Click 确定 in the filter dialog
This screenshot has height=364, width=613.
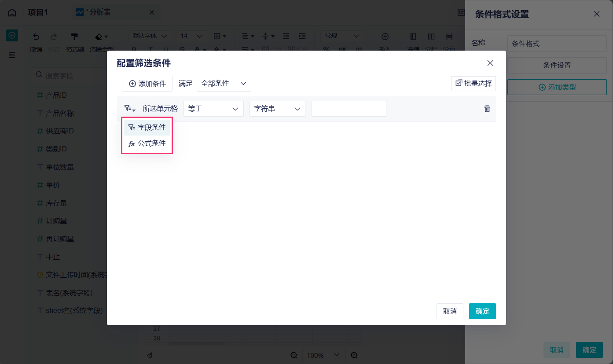click(x=482, y=311)
